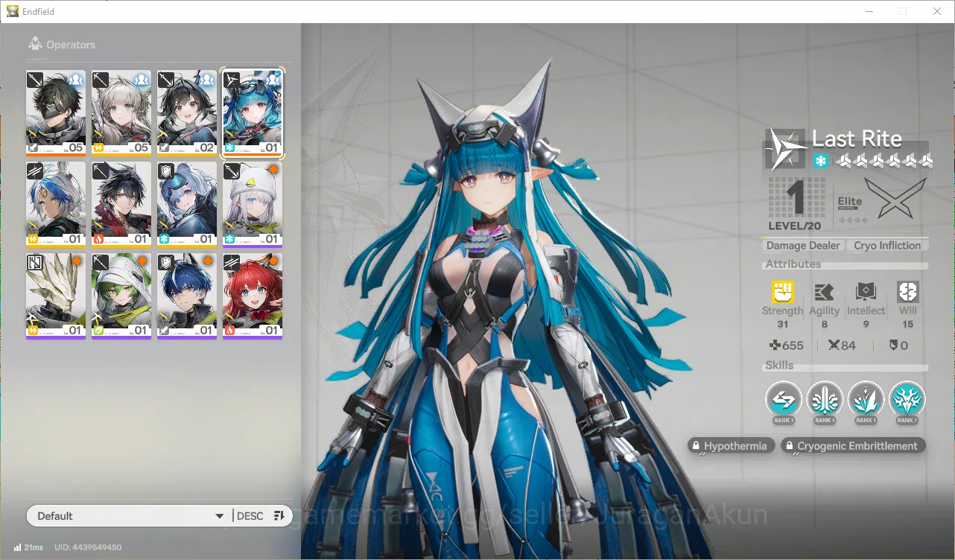Screen dimensions: 955x560
Task: Click the Cryo Infliction tag
Action: (887, 246)
